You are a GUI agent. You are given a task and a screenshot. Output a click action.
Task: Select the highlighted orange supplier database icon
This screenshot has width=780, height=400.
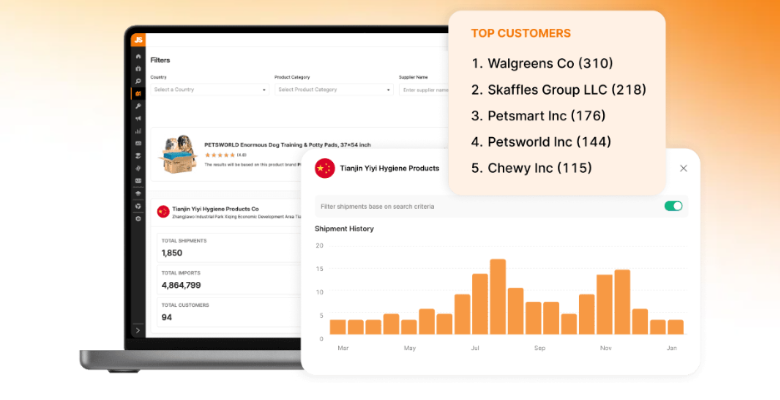click(138, 94)
